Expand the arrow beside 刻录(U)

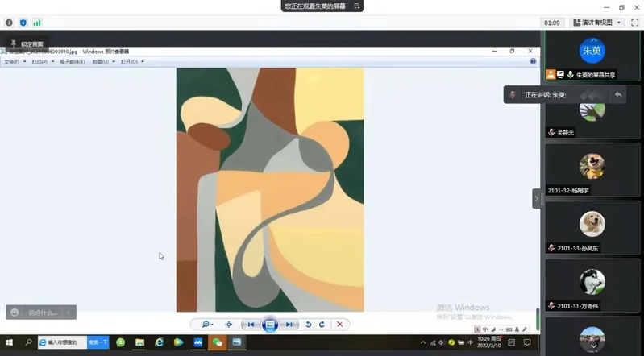click(114, 61)
